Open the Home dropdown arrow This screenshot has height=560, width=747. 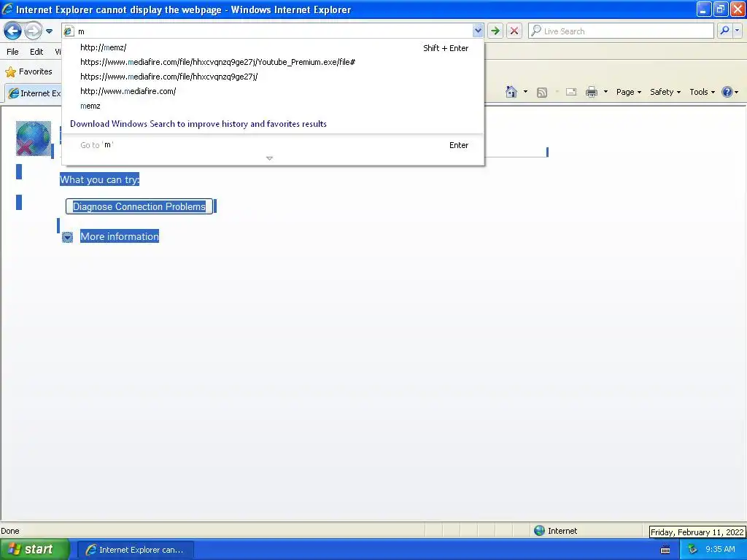525,92
